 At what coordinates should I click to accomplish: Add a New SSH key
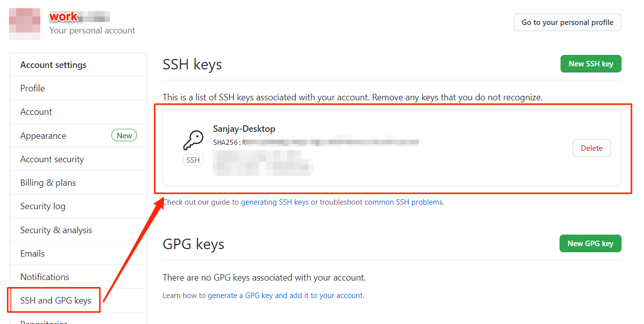point(591,63)
